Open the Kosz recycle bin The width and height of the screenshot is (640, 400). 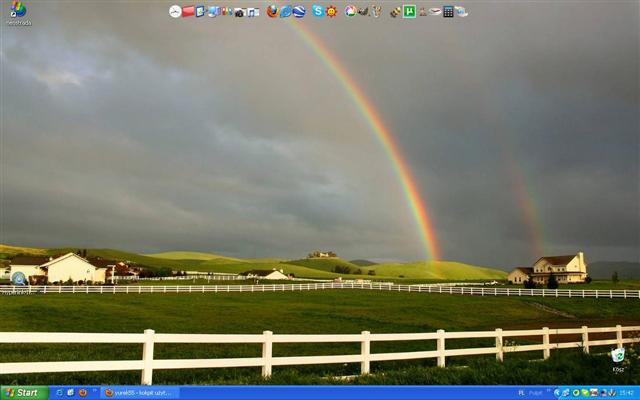[618, 357]
